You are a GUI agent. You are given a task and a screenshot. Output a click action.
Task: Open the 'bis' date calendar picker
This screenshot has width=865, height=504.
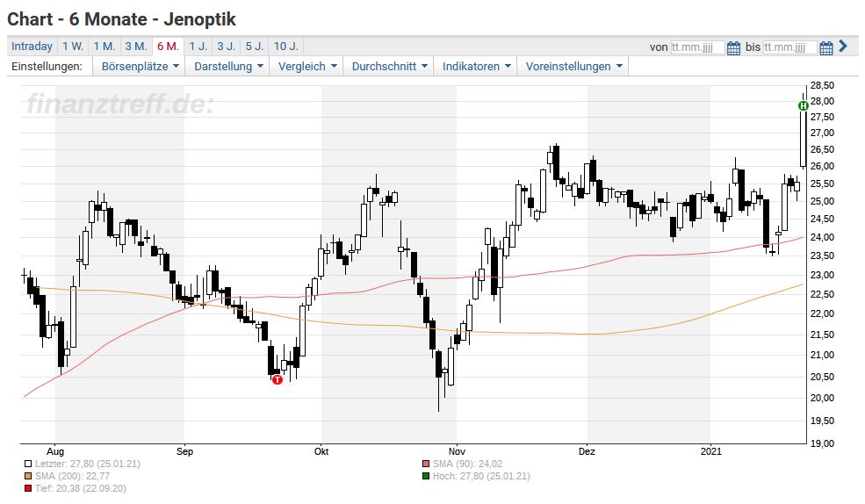click(825, 47)
